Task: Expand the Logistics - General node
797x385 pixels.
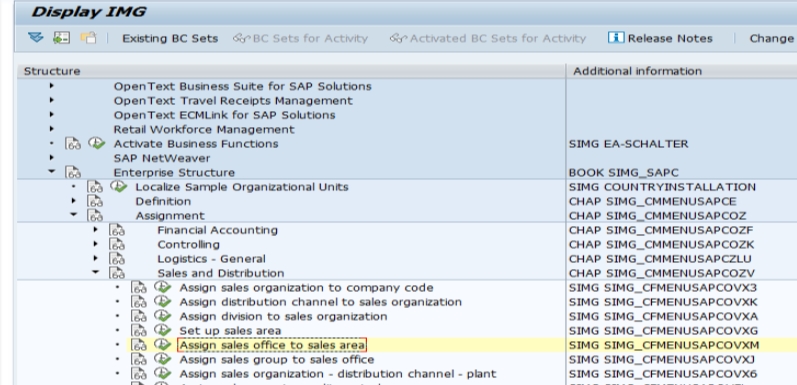Action: 95,258
